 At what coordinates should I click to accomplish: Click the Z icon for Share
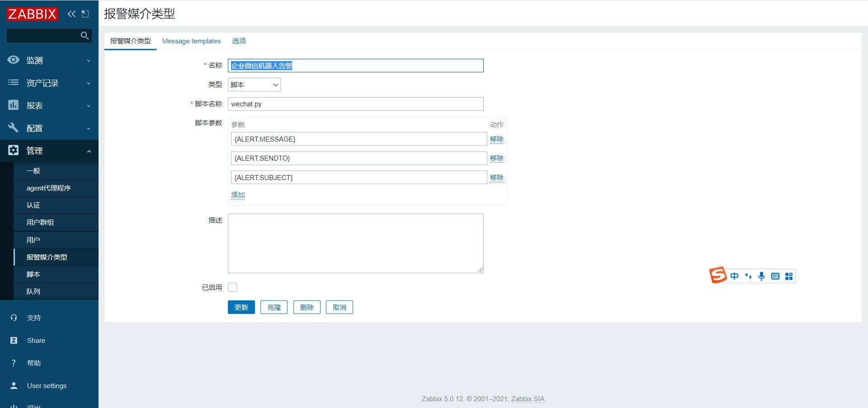click(14, 340)
